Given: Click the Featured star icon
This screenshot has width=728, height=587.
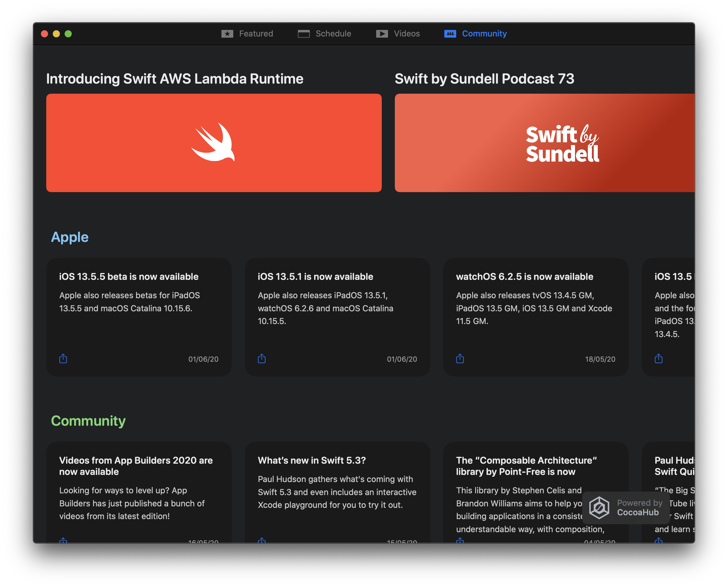Looking at the screenshot, I should coord(227,34).
